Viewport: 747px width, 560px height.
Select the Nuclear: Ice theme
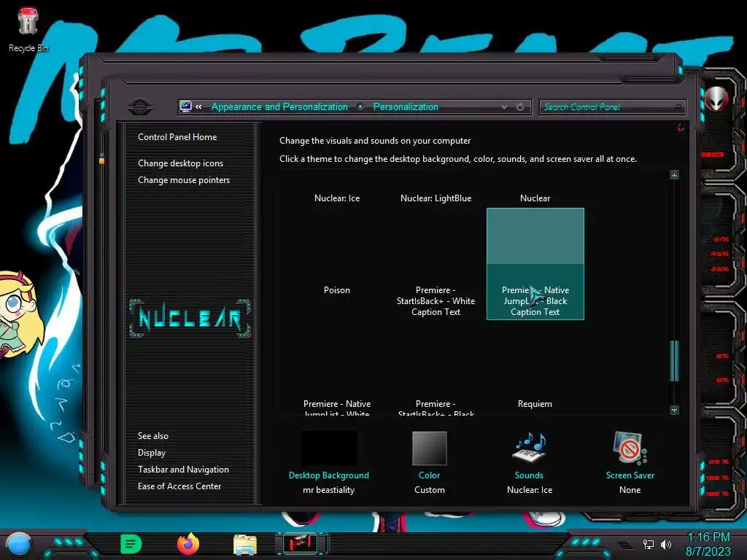pos(337,198)
